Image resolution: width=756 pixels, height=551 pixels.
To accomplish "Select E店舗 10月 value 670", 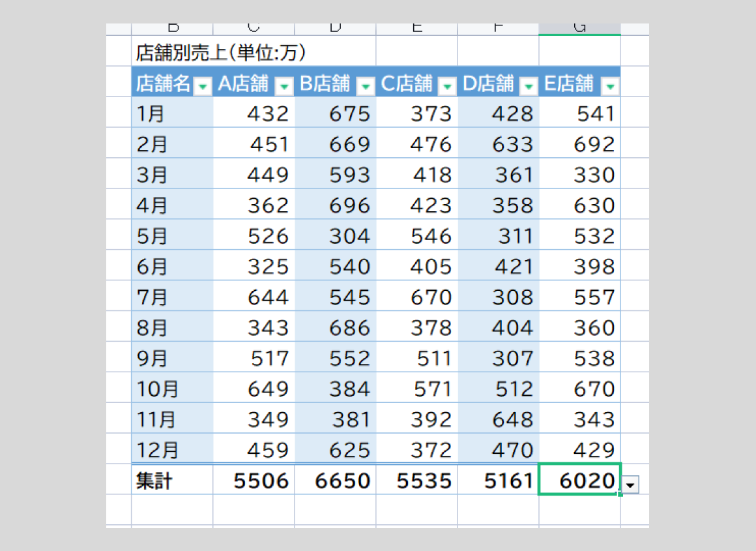I will point(579,388).
